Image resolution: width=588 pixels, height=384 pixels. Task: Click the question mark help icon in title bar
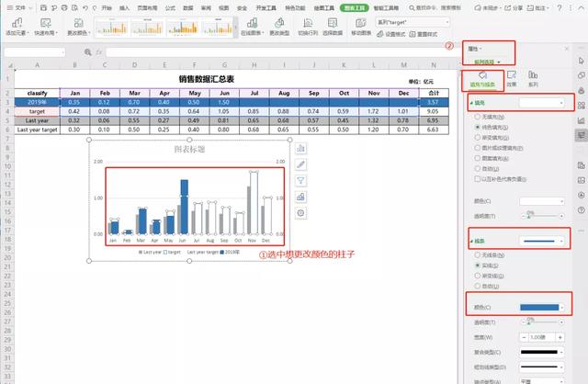[560, 7]
